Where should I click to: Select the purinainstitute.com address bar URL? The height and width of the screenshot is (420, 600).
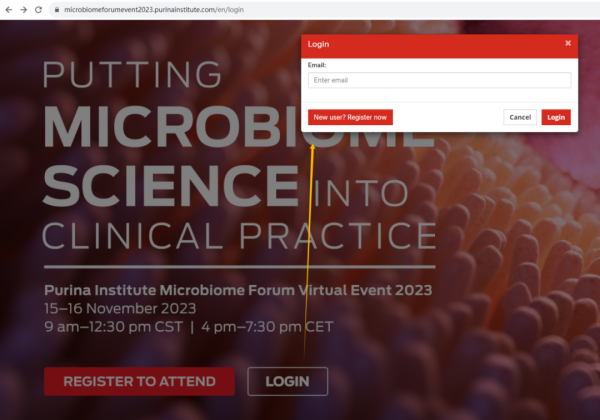[x=154, y=10]
